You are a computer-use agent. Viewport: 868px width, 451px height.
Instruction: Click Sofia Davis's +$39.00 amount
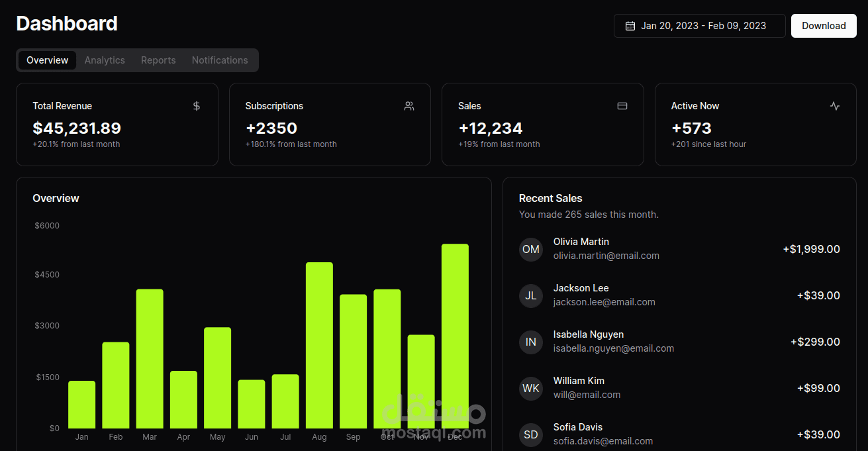[x=818, y=434]
